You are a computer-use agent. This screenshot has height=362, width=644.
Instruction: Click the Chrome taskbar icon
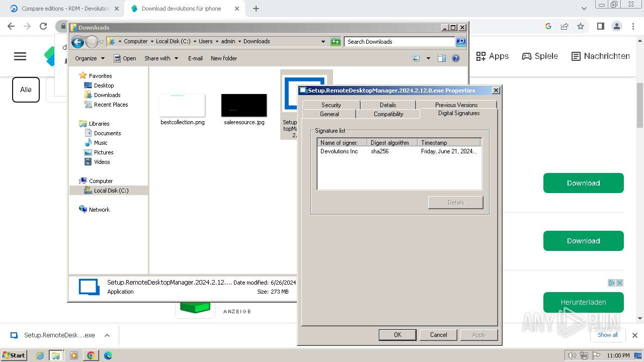tap(91, 355)
